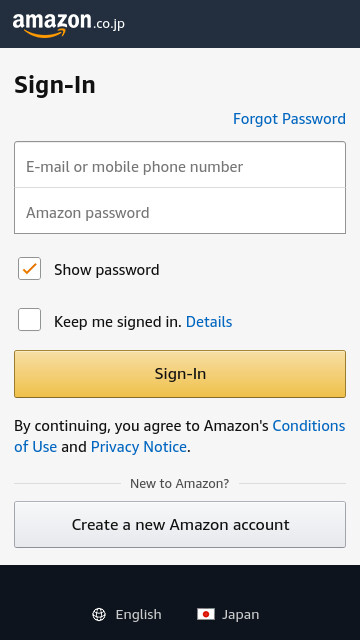
Task: Click the Show password label text
Action: pos(107,270)
